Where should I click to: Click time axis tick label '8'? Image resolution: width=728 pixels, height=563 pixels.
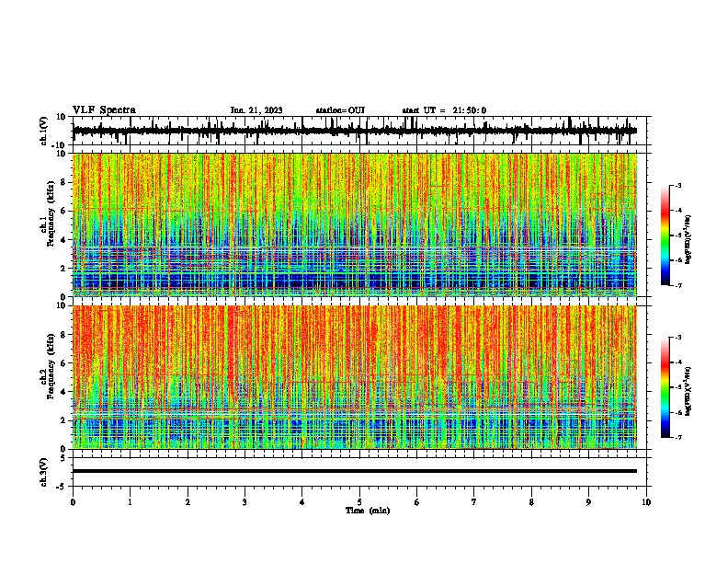pos(531,502)
